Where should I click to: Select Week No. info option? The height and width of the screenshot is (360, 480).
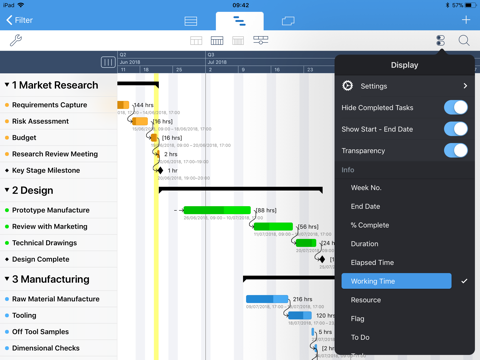366,188
